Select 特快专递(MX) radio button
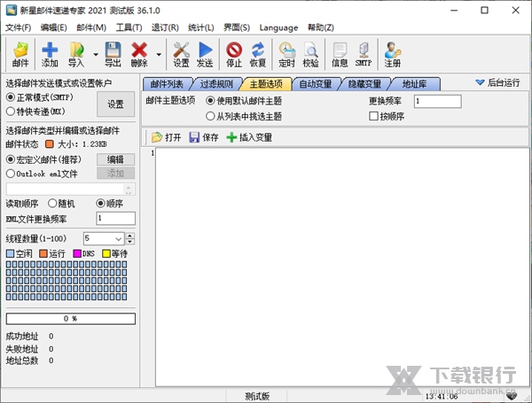The height and width of the screenshot is (403, 532). pyautogui.click(x=11, y=112)
